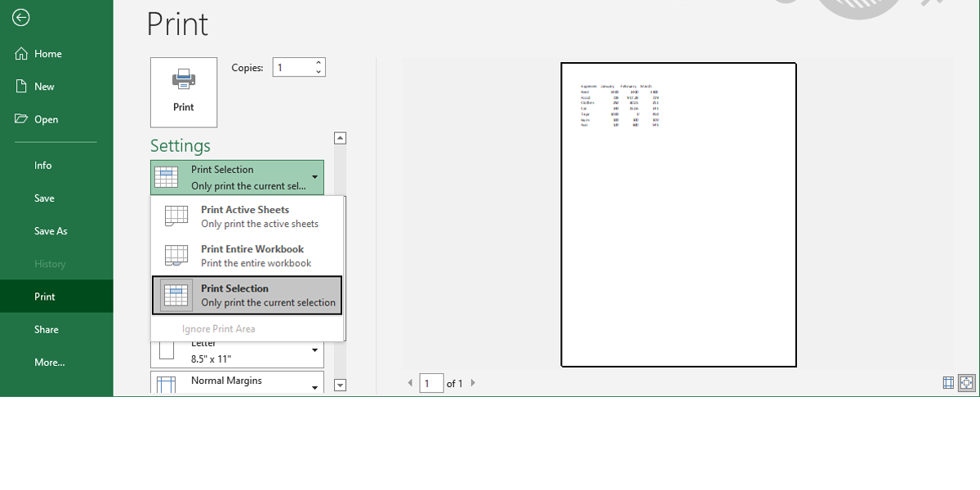Open the Print tab in sidebar
980x490 pixels.
(x=56, y=296)
